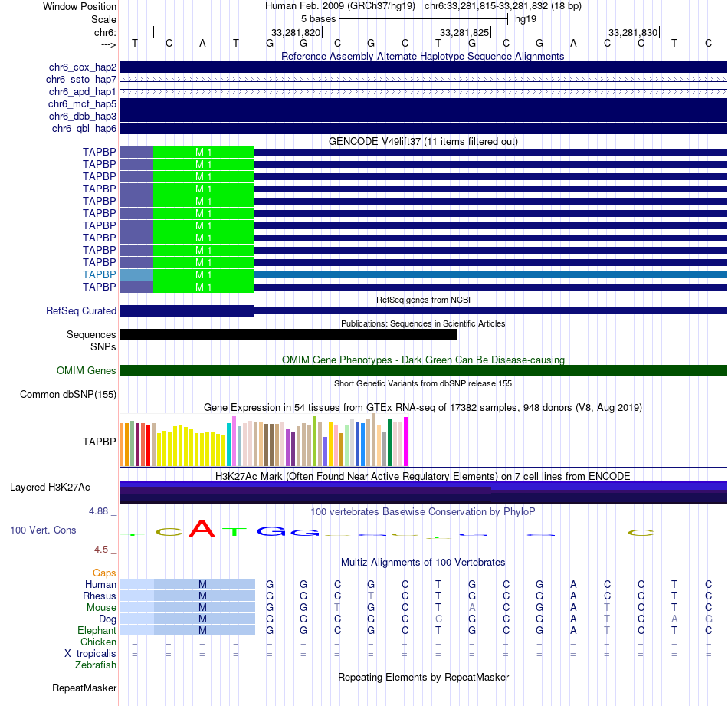Click the cyan bar in GTEx expression chart
The width and height of the screenshot is (728, 706).
[228, 445]
